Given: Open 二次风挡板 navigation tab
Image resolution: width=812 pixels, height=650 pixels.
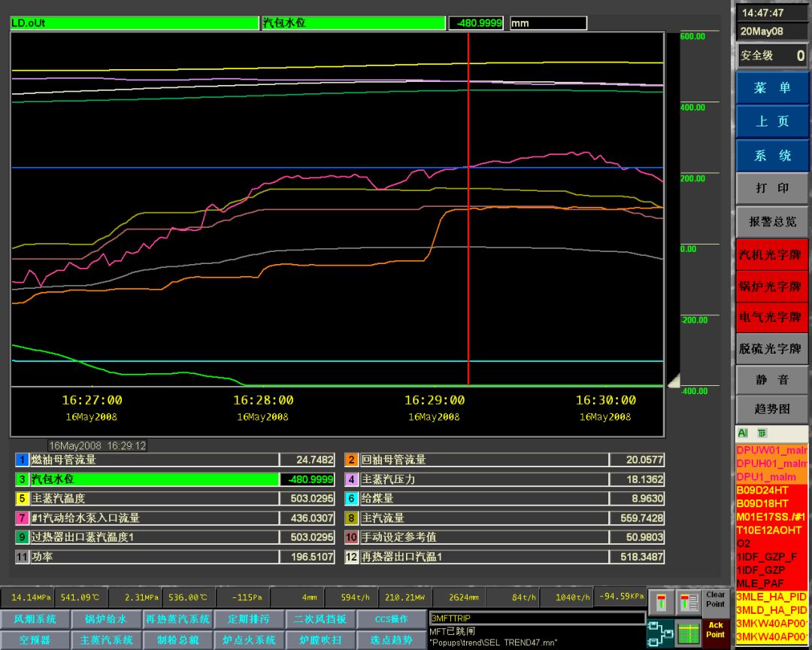Looking at the screenshot, I should (320, 619).
